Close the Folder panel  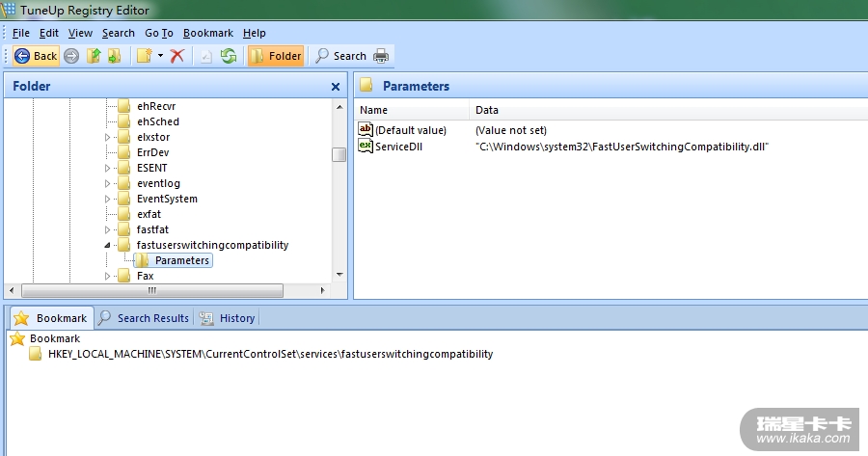point(336,87)
